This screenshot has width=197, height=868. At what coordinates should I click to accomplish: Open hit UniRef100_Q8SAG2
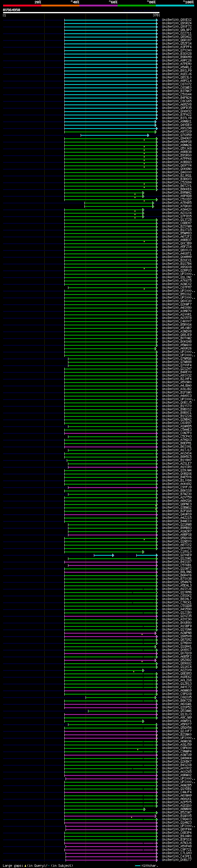coord(177,37)
